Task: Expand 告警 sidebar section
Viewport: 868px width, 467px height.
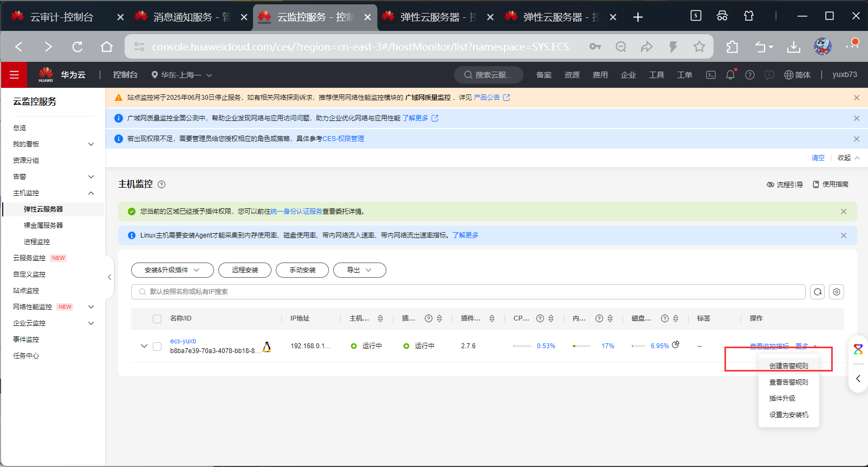Action: (91, 177)
